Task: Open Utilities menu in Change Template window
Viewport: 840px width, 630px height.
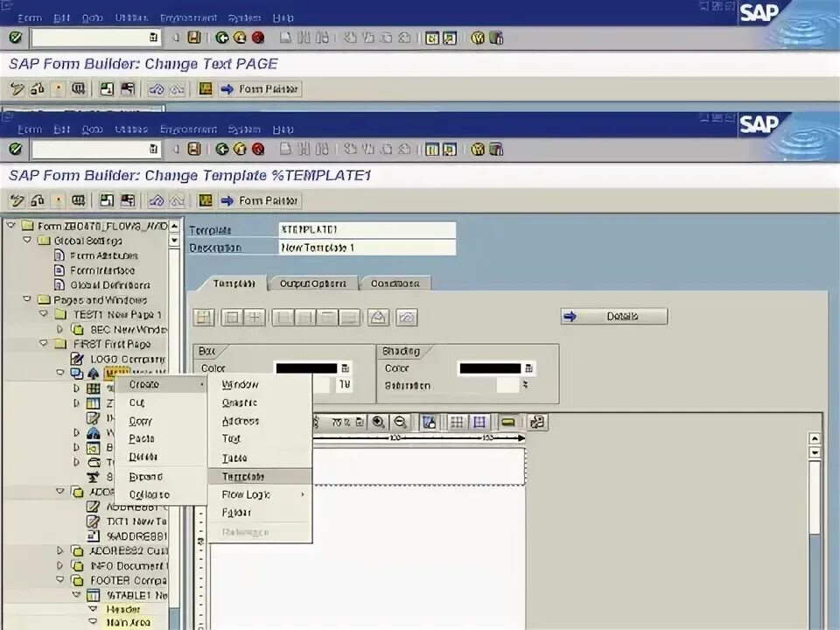Action: coord(131,129)
